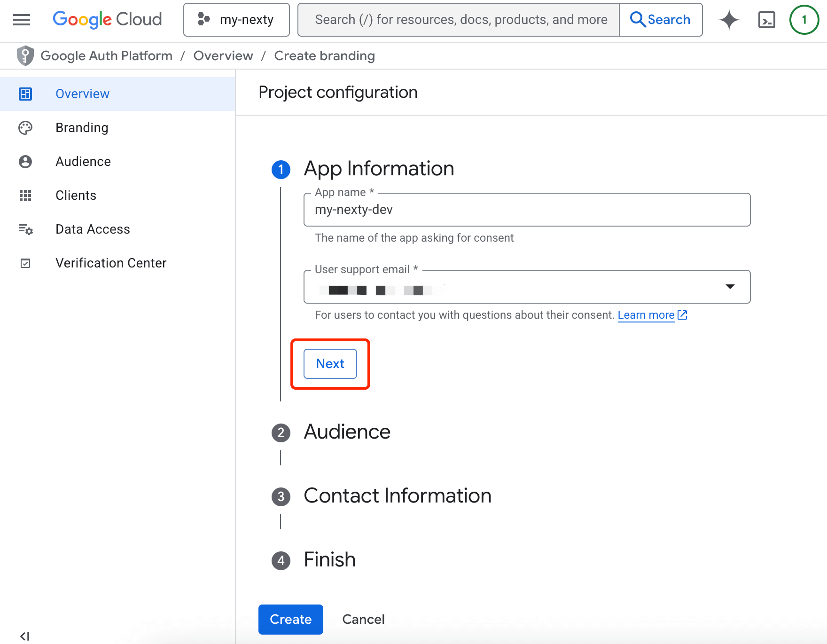Image resolution: width=827 pixels, height=644 pixels.
Task: Click the Create branding breadcrumb text
Action: click(325, 56)
